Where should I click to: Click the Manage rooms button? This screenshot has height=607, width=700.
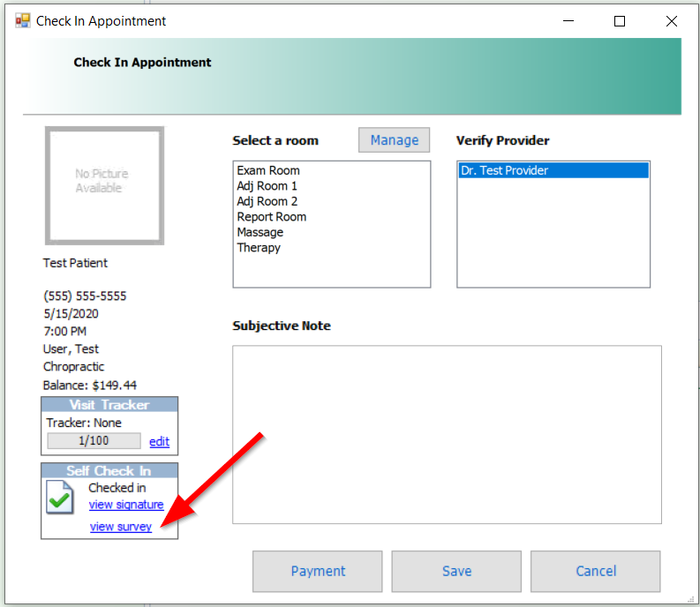tap(395, 140)
